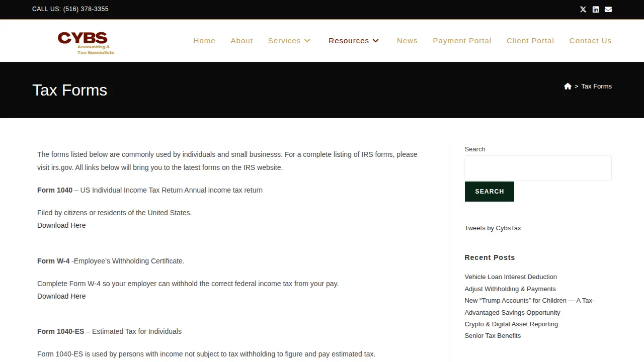Viewport: 644px width, 362px height.
Task: Open the Contact Us menu item
Action: tap(590, 41)
